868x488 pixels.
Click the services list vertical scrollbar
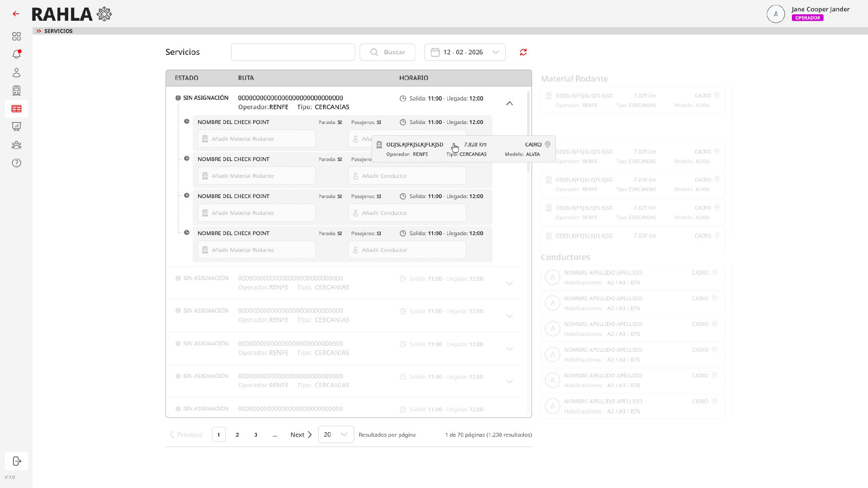coord(529,131)
